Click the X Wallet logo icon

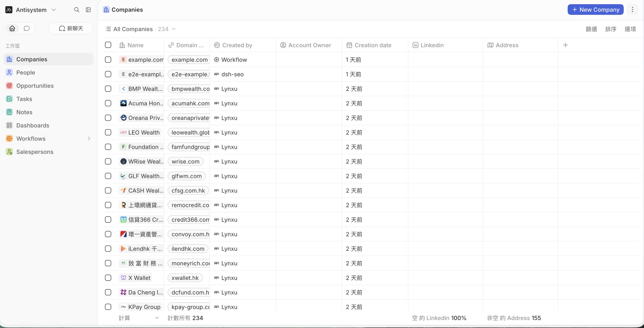[124, 278]
